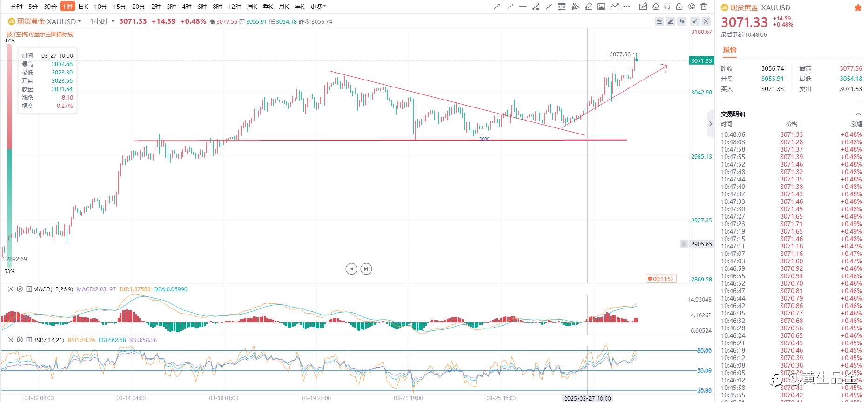Switch to 分时 timeframe
868x402 pixels.
(x=16, y=7)
